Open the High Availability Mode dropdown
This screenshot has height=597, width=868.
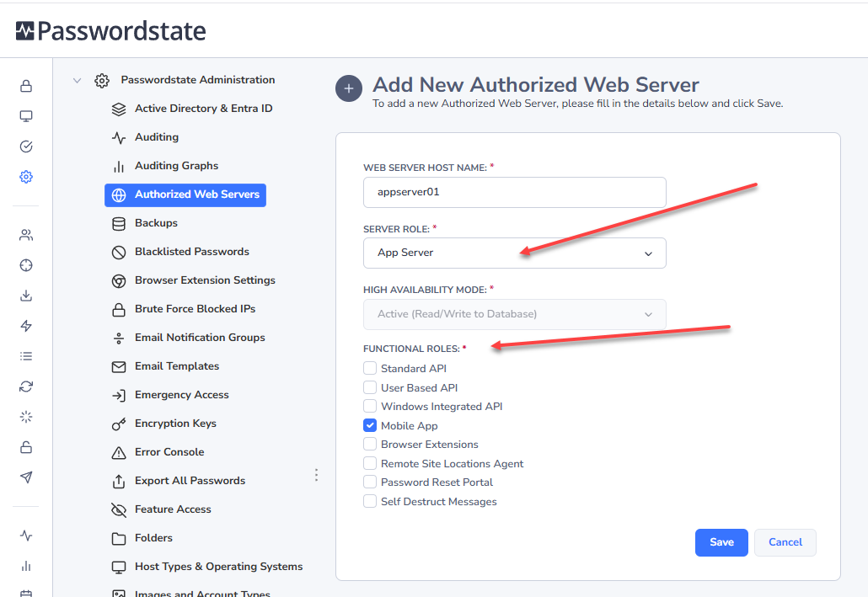tap(514, 314)
